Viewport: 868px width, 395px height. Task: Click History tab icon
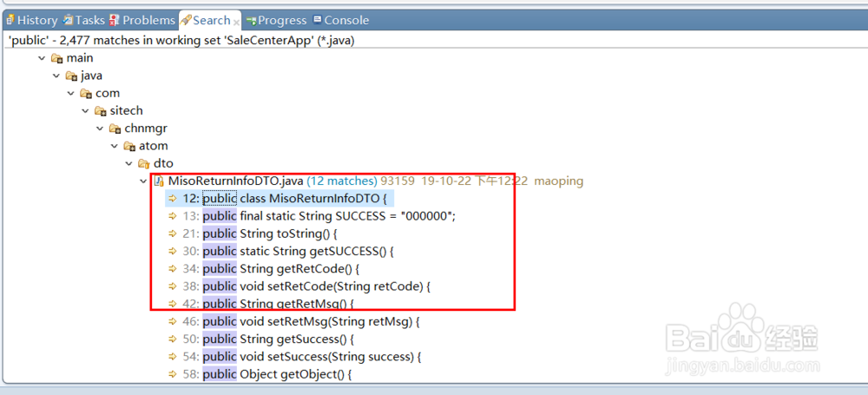tap(10, 21)
